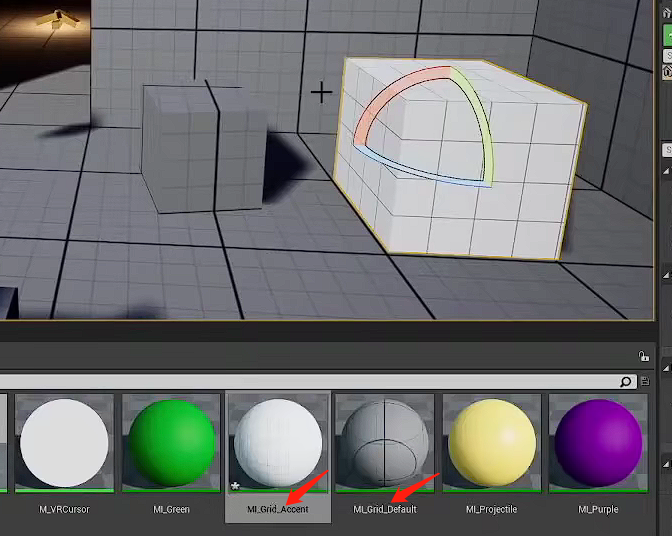Viewport: 672px width, 536px height.
Task: Click the MI_Projectile asset name label
Action: click(492, 509)
